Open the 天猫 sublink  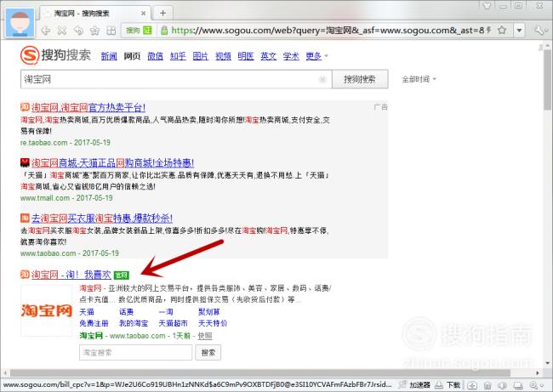[x=87, y=311]
